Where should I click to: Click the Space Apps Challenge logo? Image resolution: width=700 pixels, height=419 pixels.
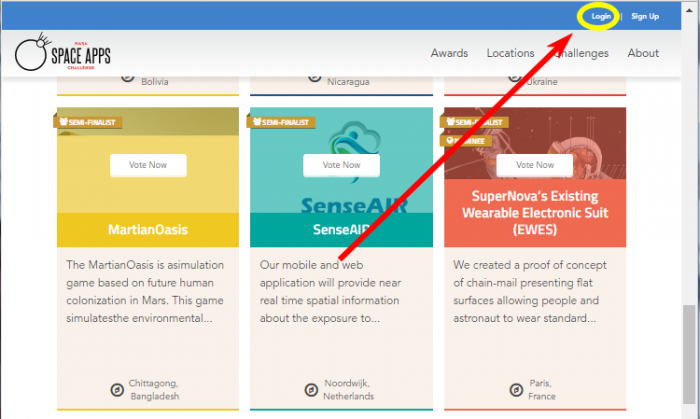(x=62, y=52)
